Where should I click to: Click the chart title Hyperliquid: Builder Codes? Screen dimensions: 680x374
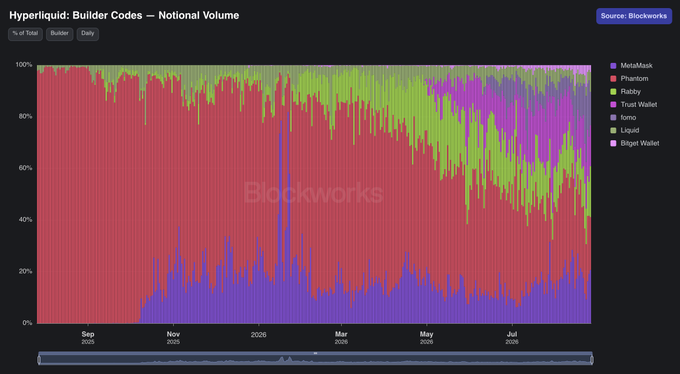click(76, 15)
